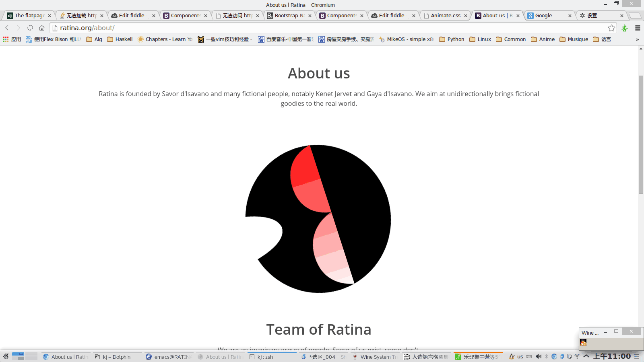Image resolution: width=644 pixels, height=362 pixels.
Task: Open the 语言 bookmarks folder
Action: [602, 39]
